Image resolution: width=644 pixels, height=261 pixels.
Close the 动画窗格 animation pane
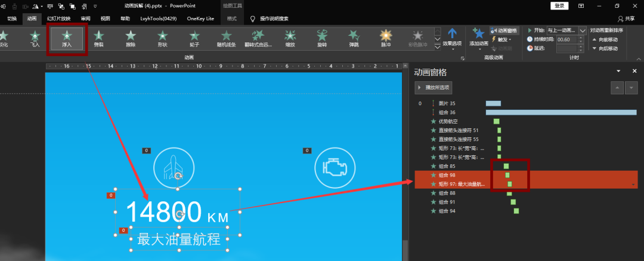point(634,72)
